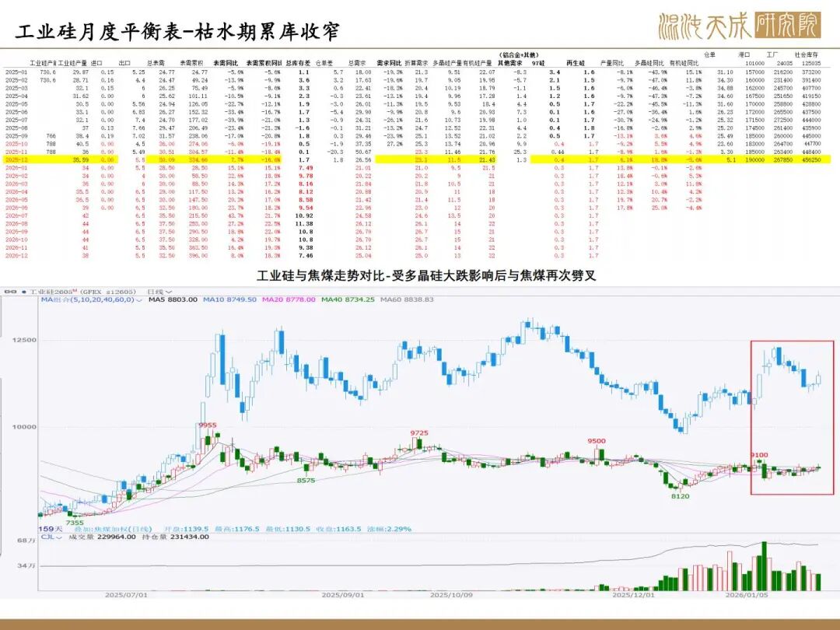Click the 再生硅 column header
Image resolution: width=840 pixels, height=630 pixels.
tap(576, 63)
